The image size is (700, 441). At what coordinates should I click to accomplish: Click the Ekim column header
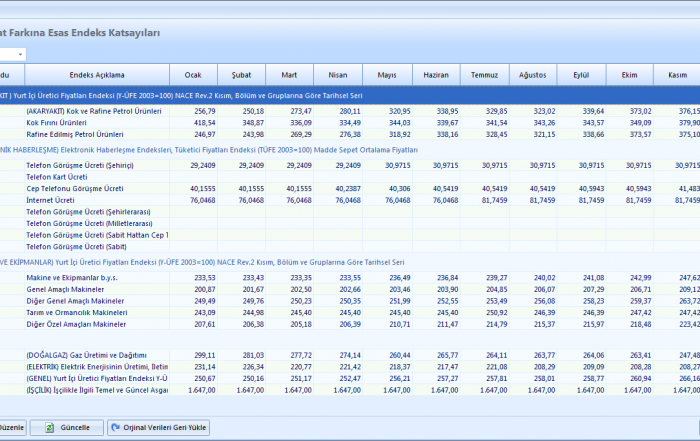point(629,75)
